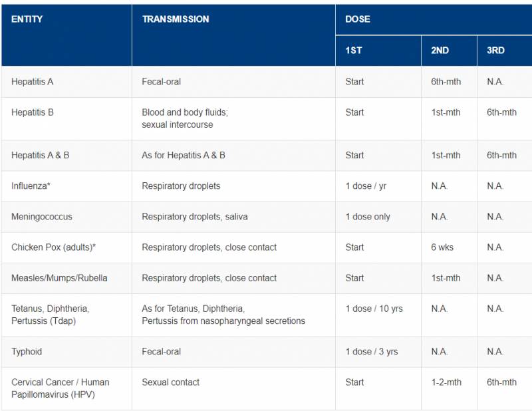
Task: Select the '1 dose / 3 yrs' cell
Action: click(x=372, y=351)
